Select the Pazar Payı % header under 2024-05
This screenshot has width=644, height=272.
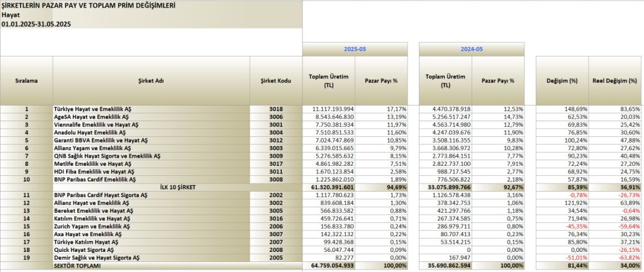(x=498, y=81)
